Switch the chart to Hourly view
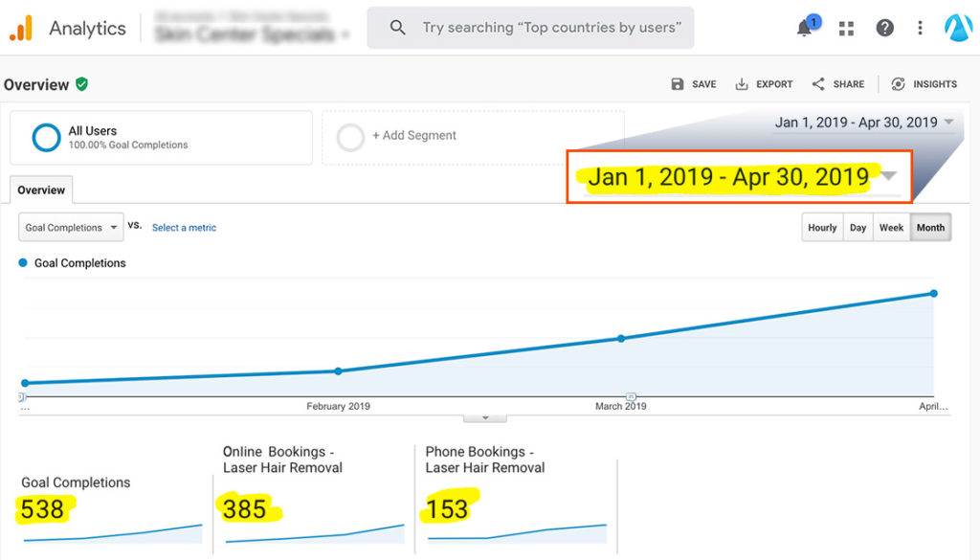 pyautogui.click(x=821, y=227)
